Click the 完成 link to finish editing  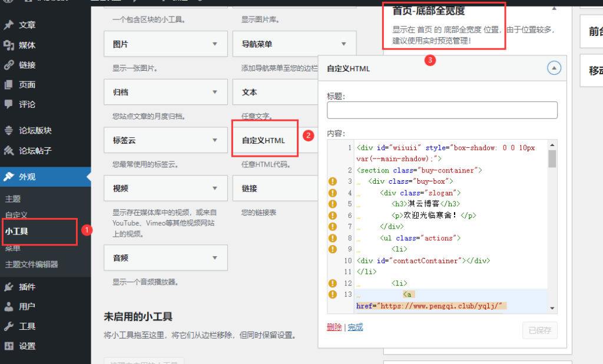[x=355, y=326]
